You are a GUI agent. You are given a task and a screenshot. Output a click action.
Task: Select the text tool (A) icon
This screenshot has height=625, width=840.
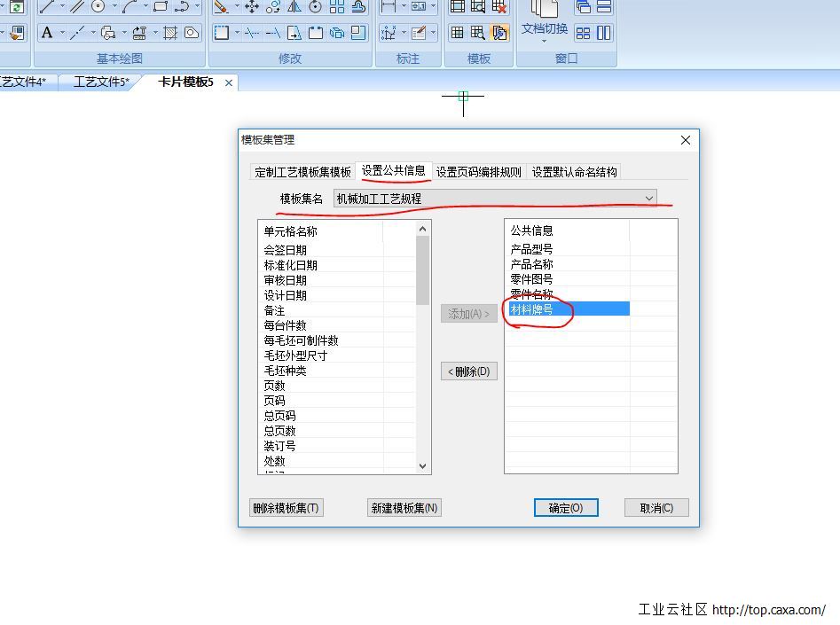pos(47,33)
